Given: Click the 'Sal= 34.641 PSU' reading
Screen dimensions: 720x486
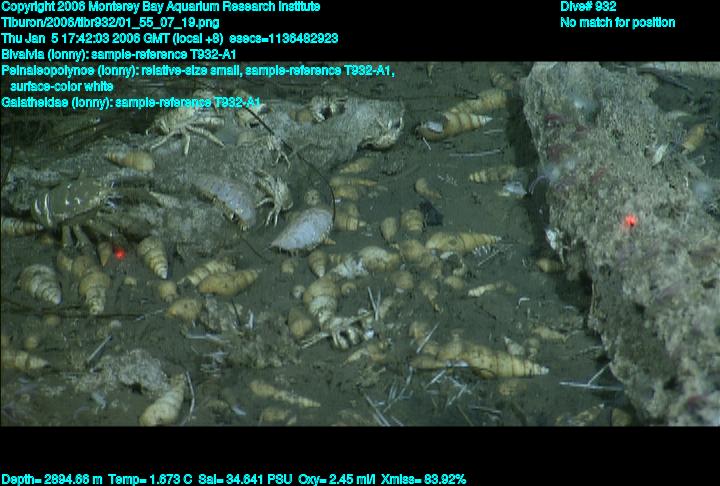Looking at the screenshot, I should 245,480.
